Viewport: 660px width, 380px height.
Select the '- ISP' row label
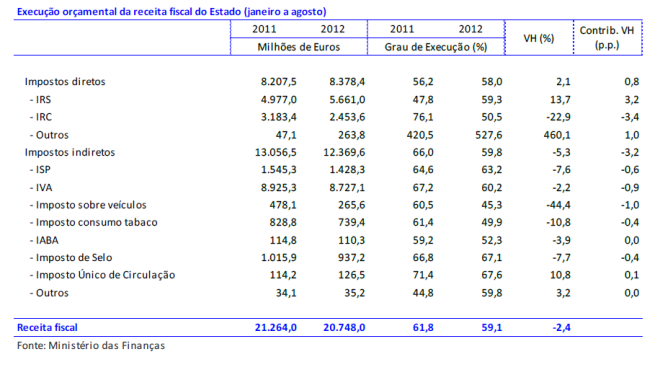pos(40,170)
